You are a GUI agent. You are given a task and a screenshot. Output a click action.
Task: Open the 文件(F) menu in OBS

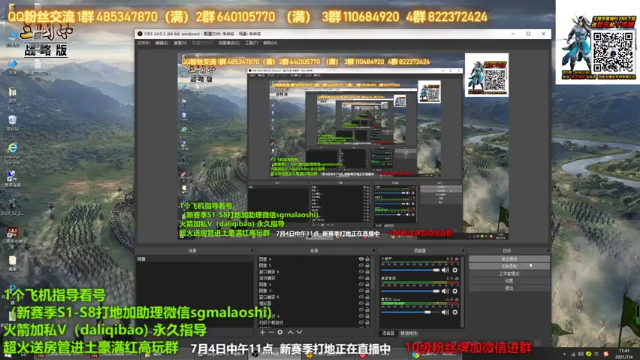(143, 43)
